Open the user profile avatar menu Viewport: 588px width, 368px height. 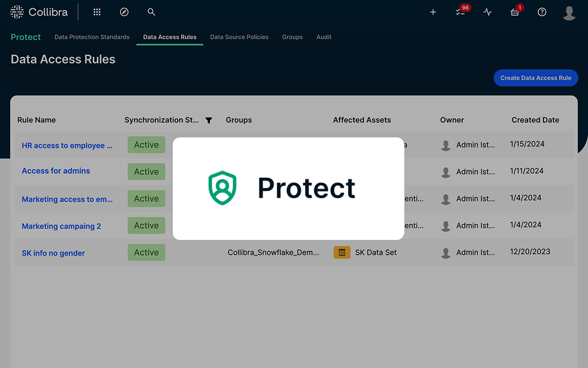click(569, 12)
